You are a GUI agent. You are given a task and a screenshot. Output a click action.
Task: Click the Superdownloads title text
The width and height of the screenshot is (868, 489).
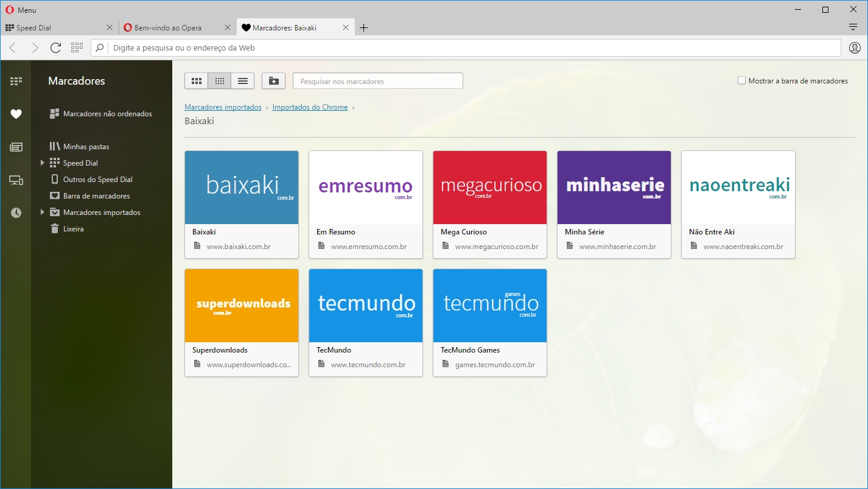point(220,350)
